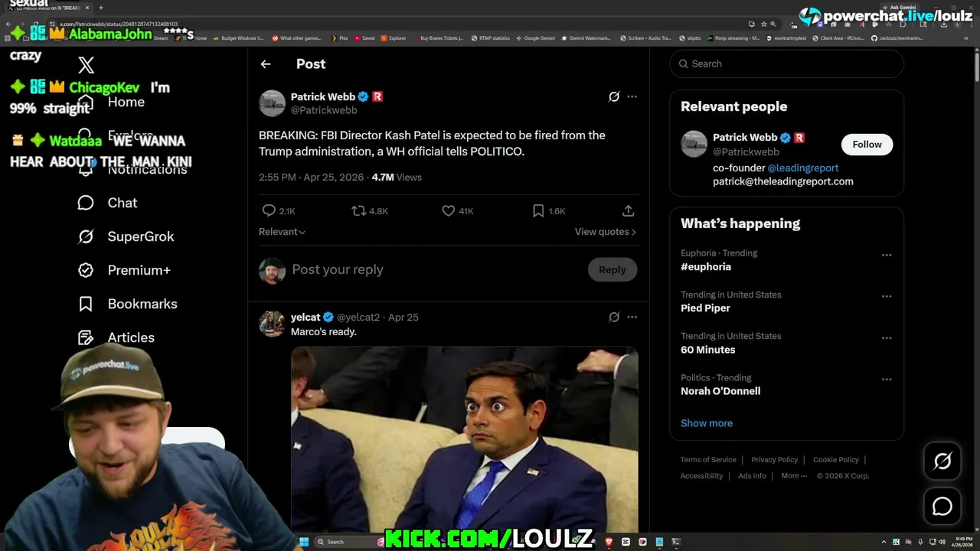This screenshot has width=980, height=551.
Task: Open the Brave browser taskbar icon
Action: (609, 542)
